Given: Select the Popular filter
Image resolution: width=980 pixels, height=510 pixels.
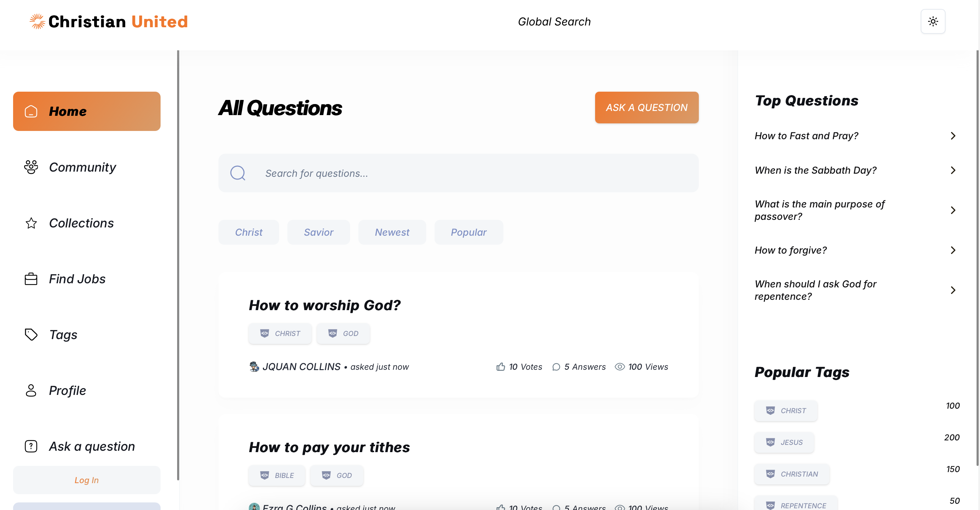Looking at the screenshot, I should (468, 232).
